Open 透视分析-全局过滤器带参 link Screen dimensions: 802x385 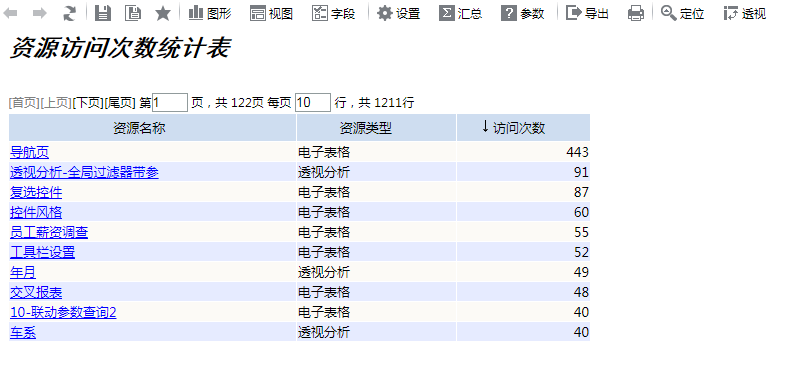pos(84,172)
